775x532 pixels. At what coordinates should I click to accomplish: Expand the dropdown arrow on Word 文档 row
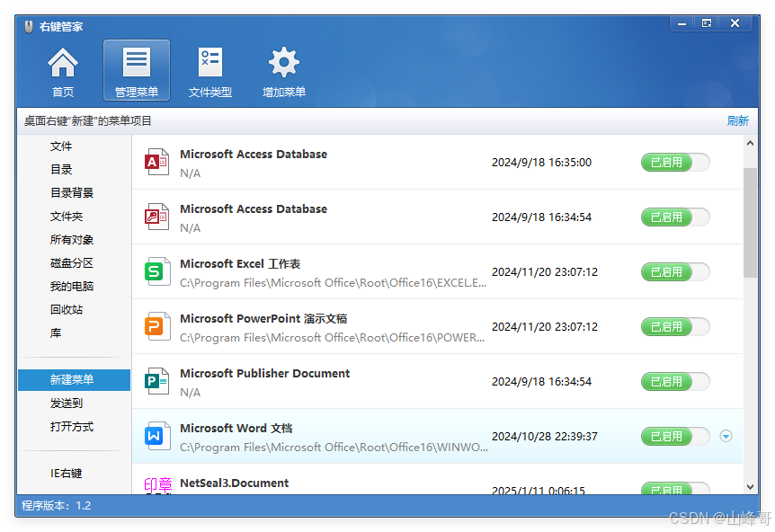pyautogui.click(x=726, y=436)
